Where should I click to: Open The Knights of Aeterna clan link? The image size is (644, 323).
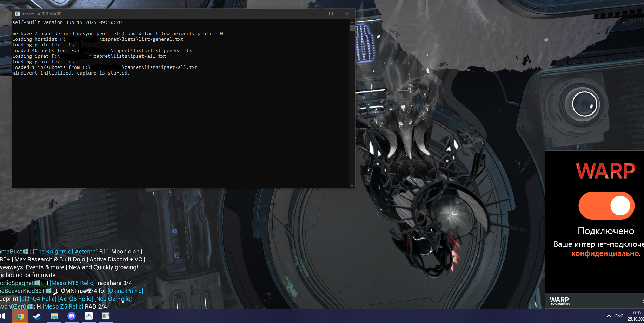tap(65, 252)
